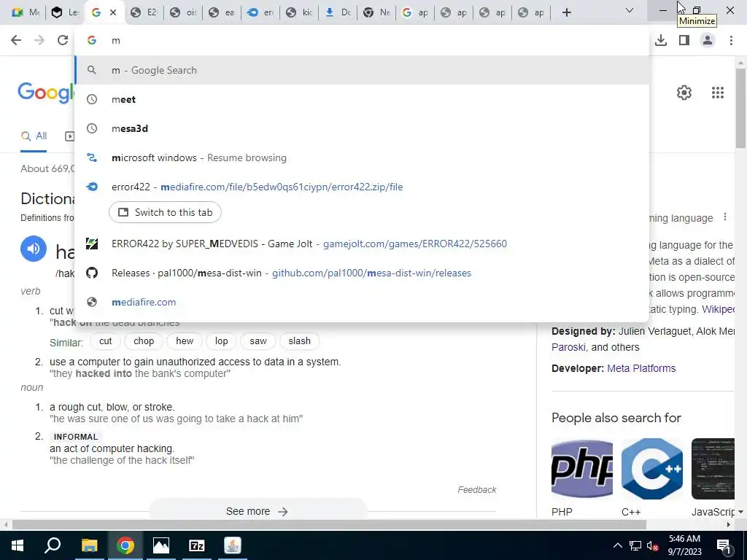Open the profile avatar menu
The height and width of the screenshot is (560, 747).
(708, 41)
